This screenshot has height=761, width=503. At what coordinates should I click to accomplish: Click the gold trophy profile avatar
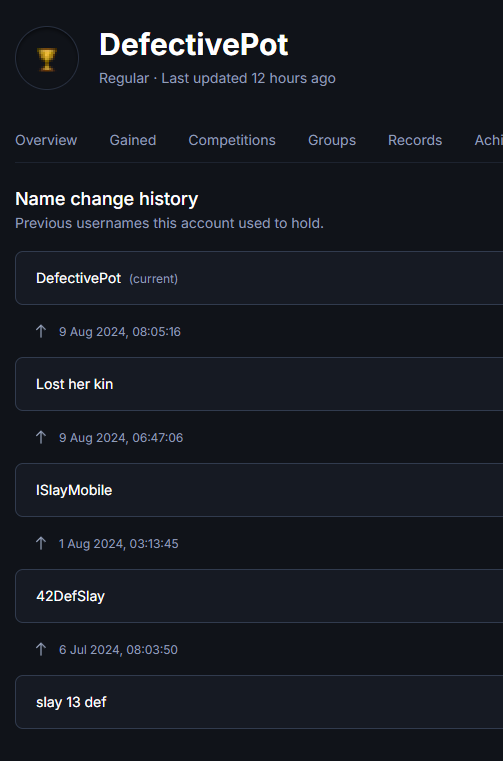point(47,58)
